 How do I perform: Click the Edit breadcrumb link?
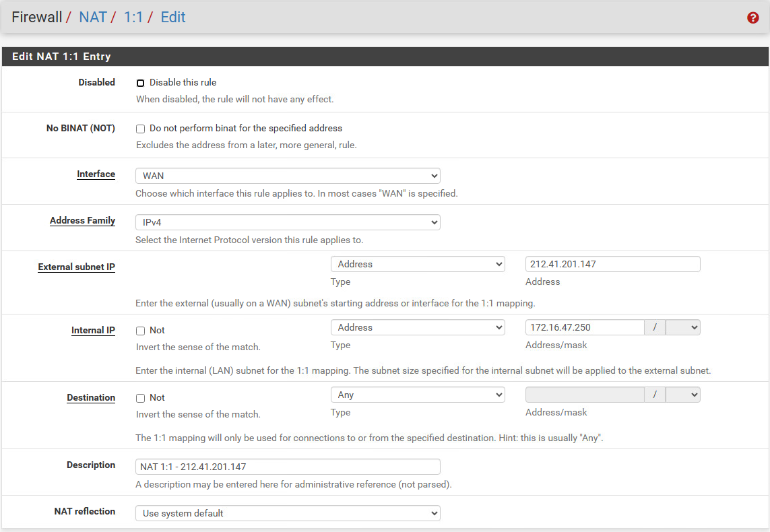coord(173,18)
